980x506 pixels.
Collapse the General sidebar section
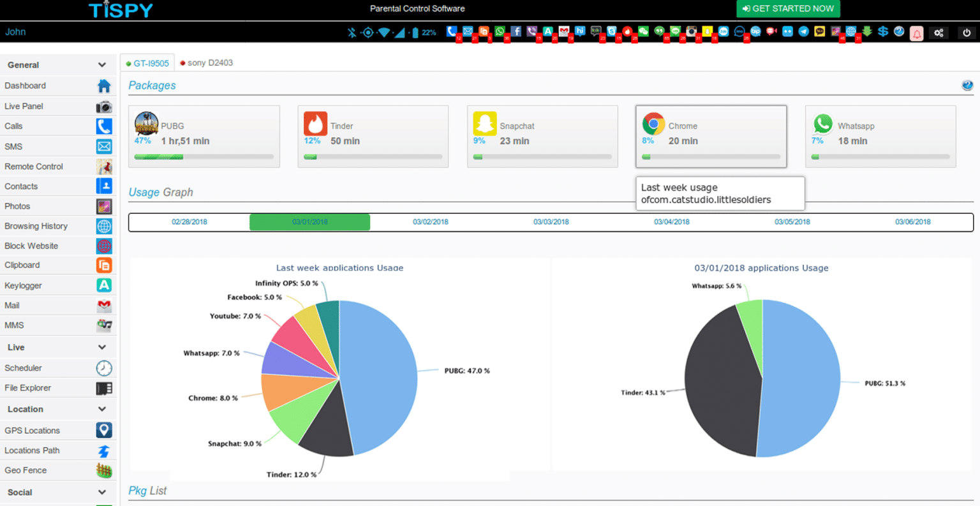pos(102,65)
